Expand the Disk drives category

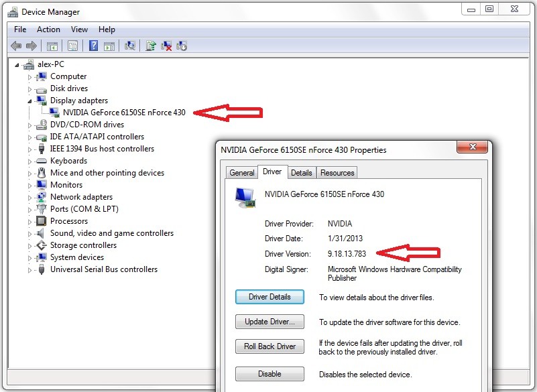tap(29, 89)
